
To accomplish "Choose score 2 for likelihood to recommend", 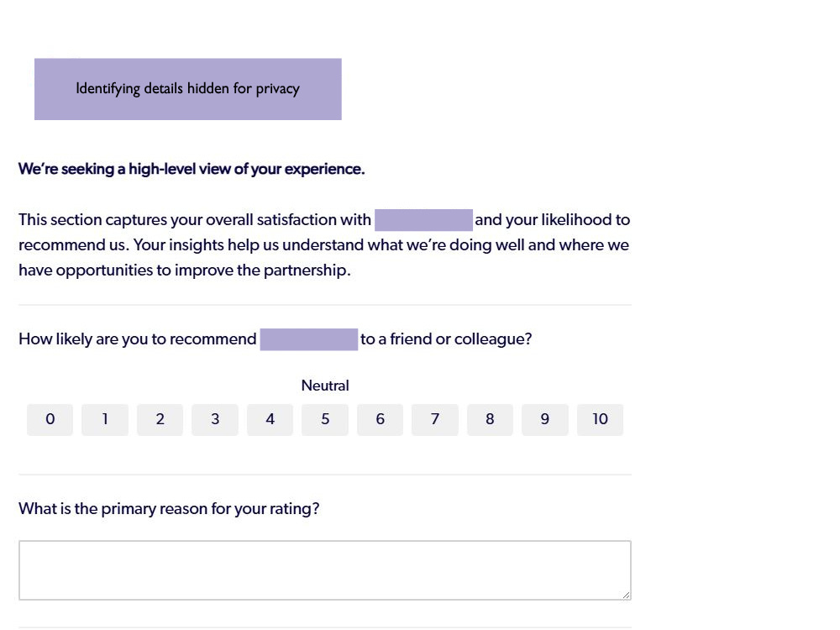I will coord(160,419).
